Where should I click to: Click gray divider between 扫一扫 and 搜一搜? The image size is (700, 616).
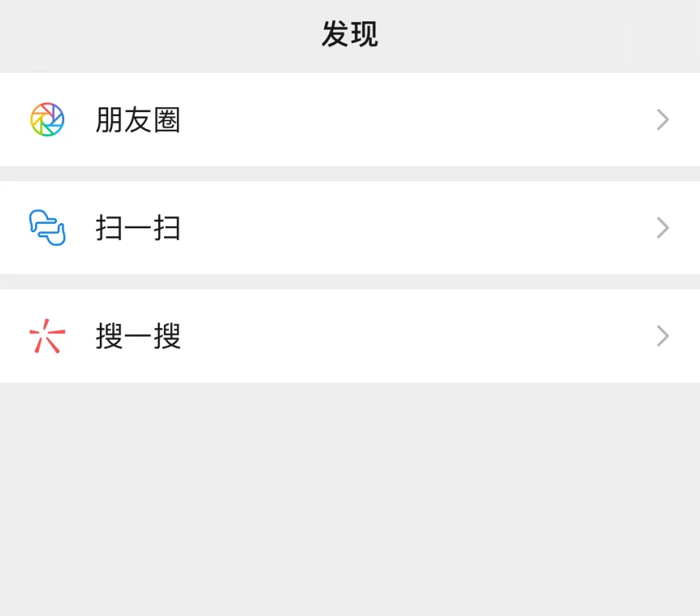pos(350,281)
